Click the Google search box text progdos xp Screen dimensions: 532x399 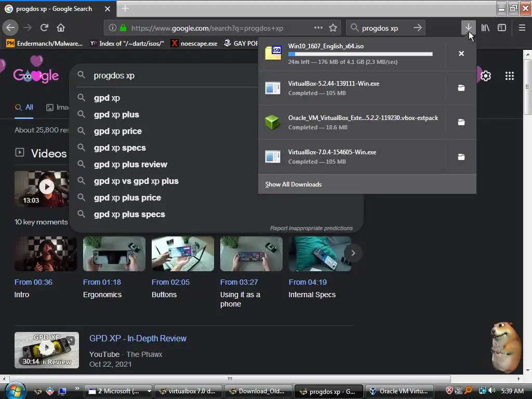click(x=114, y=75)
